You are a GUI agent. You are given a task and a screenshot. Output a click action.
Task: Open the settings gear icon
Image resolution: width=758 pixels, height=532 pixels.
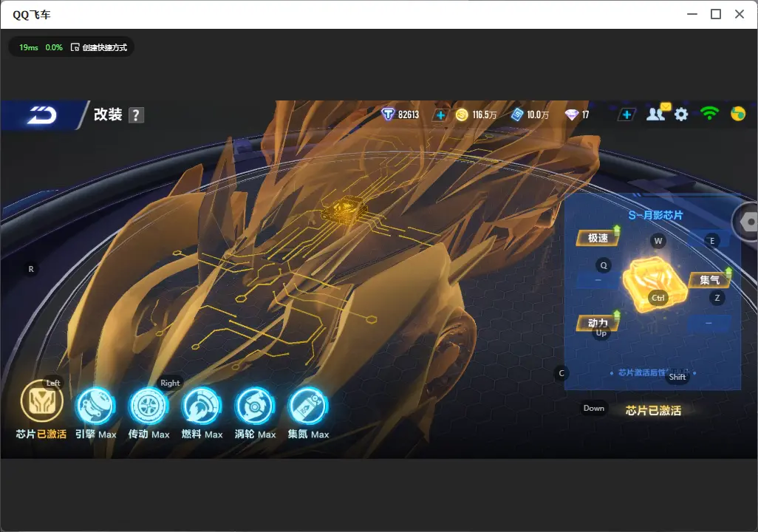681,115
